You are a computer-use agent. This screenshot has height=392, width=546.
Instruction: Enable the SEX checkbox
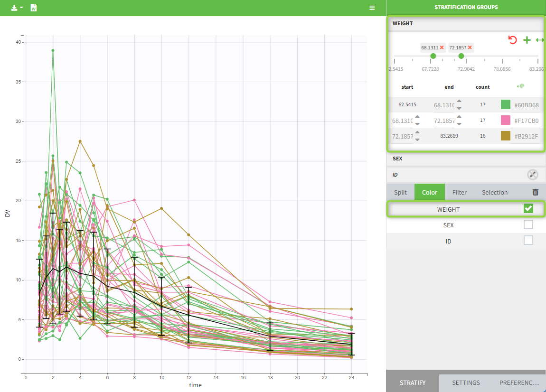click(528, 224)
